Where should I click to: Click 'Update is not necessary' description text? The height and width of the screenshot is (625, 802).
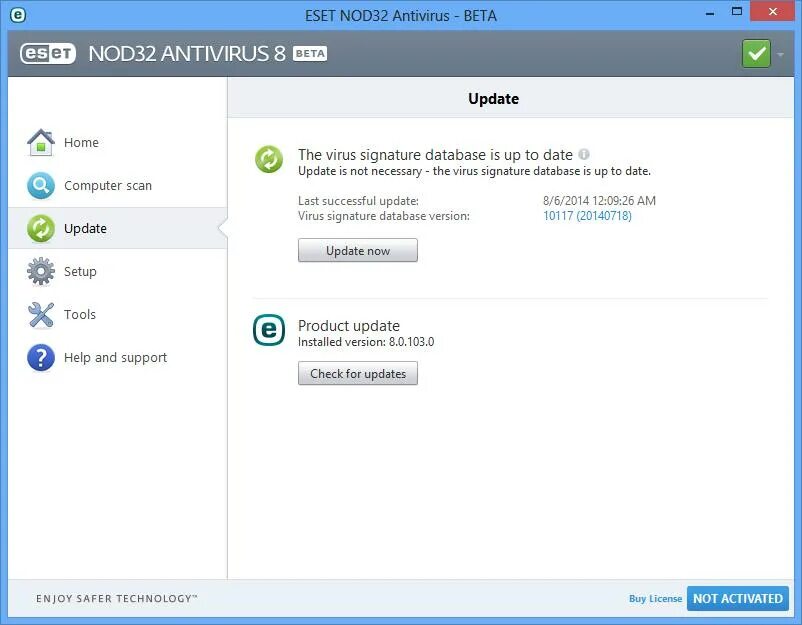click(474, 171)
